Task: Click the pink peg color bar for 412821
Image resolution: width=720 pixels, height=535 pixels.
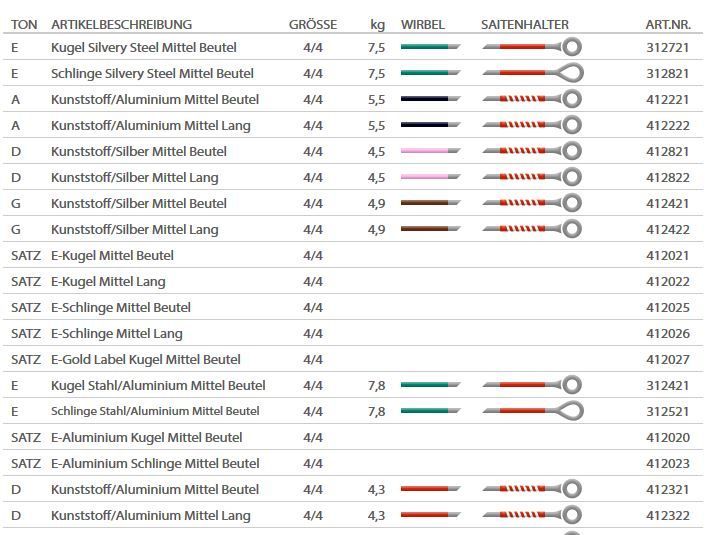Action: coord(430,151)
